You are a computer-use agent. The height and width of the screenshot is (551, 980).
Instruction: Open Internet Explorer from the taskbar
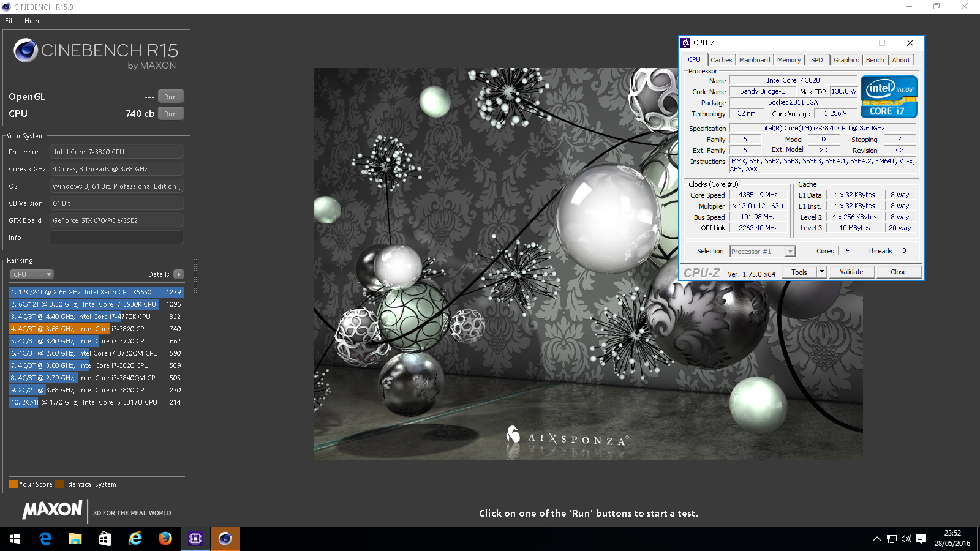click(x=135, y=539)
